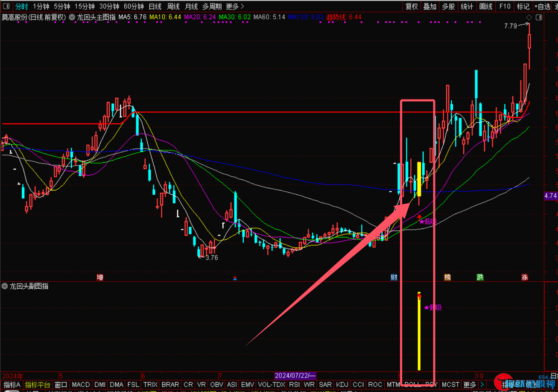The width and height of the screenshot is (558, 392).
Task: Select ASI indicator
Action: [232, 385]
